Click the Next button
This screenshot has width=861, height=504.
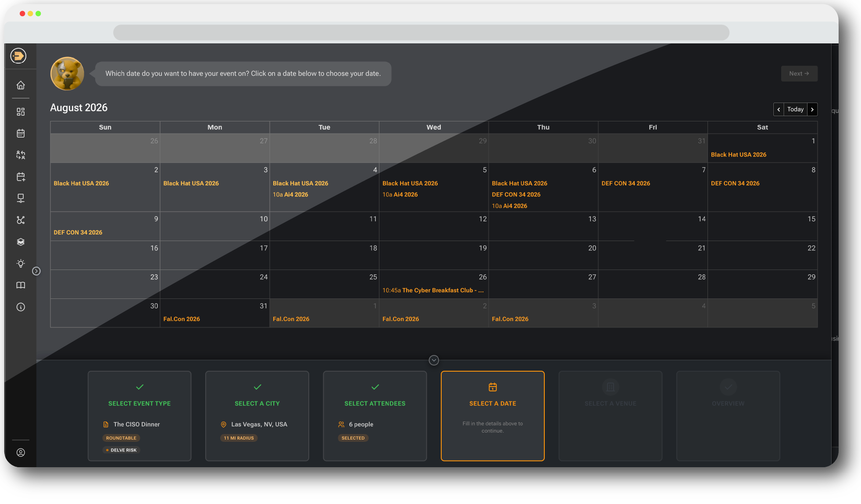click(x=799, y=73)
